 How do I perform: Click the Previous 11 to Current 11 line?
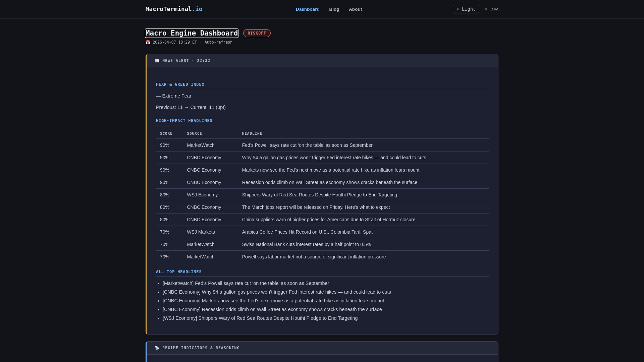point(191,107)
